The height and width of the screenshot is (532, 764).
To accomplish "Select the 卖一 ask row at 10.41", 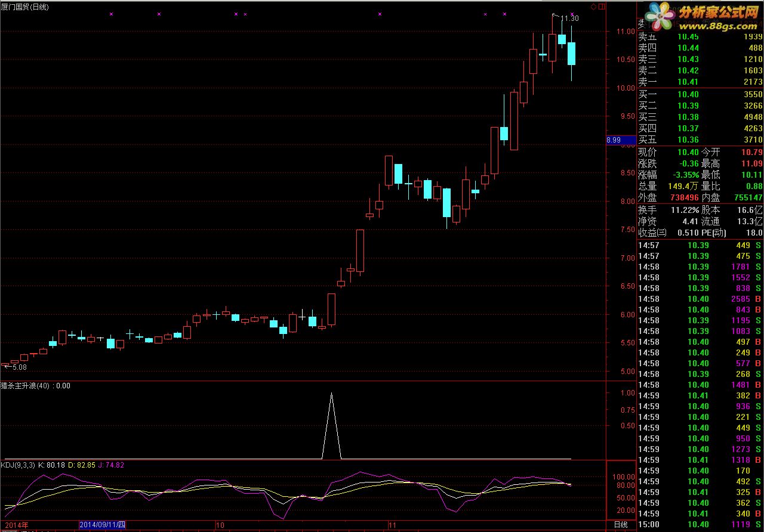I will point(701,82).
